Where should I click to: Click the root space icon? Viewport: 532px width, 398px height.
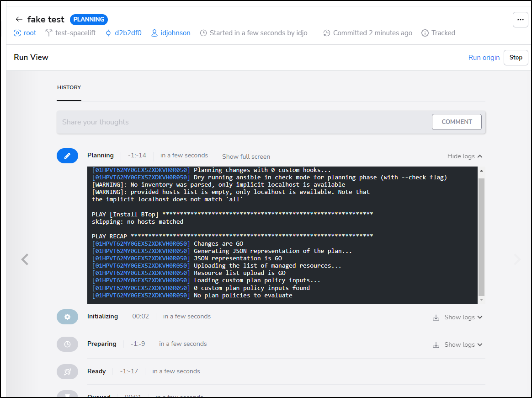pyautogui.click(x=17, y=33)
